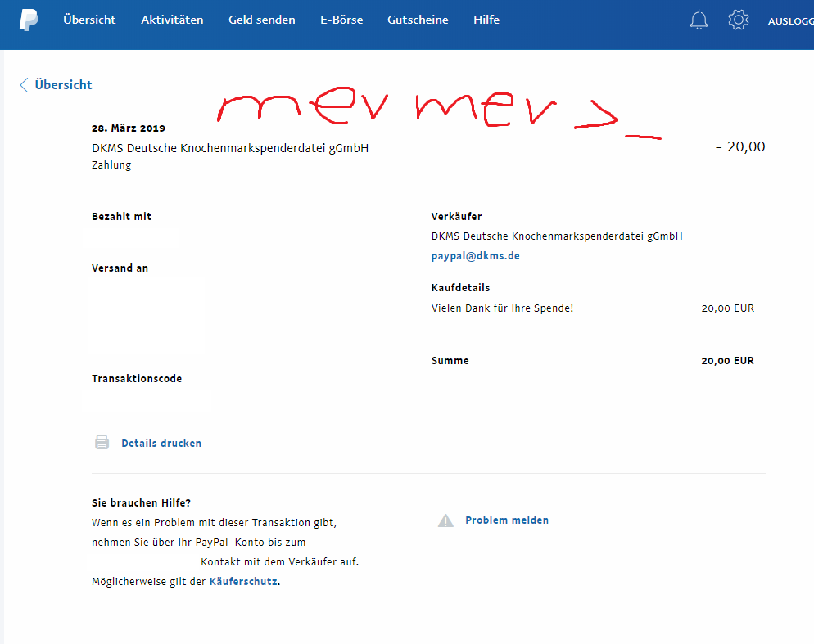Click the text Wenn es ein Problem mit dieser Transaktion gibt,
This screenshot has height=644, width=814.
(x=215, y=523)
